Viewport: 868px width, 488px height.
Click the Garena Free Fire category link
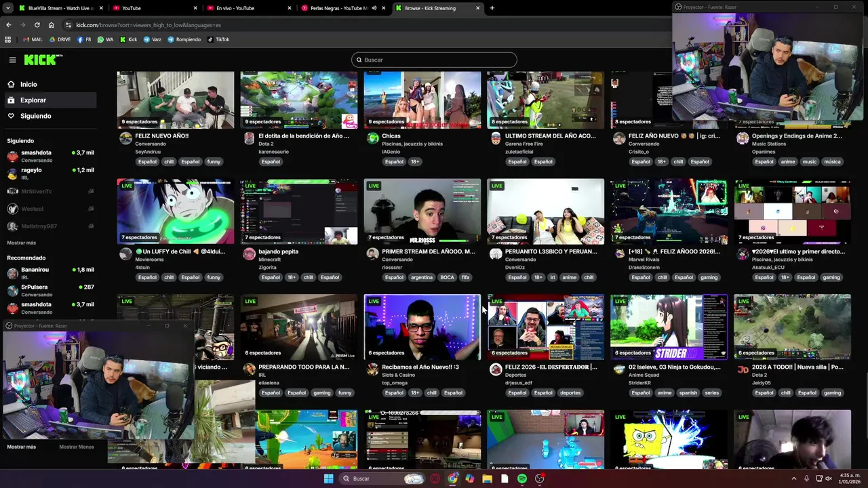[x=526, y=144]
